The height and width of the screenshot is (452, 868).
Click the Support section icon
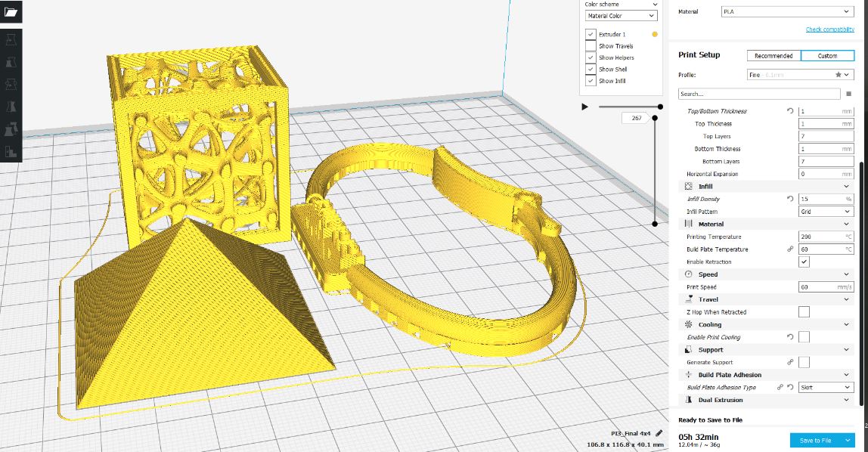point(689,350)
